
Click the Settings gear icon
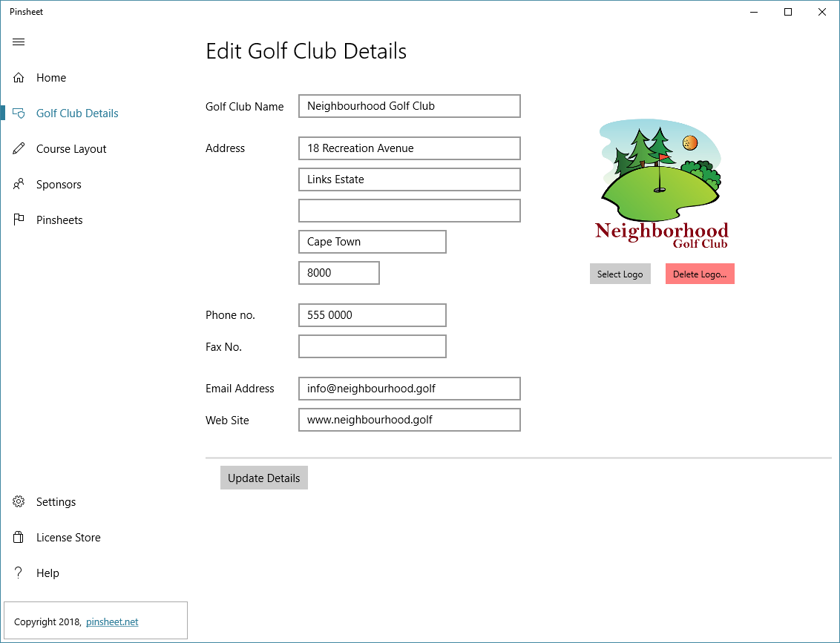19,501
